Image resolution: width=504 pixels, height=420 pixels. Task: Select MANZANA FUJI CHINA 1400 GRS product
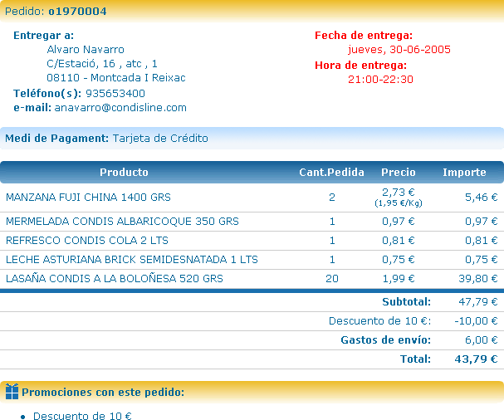coord(88,198)
